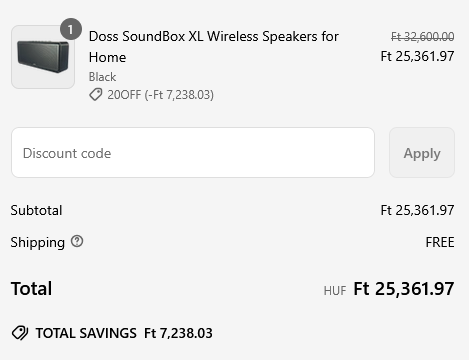Click the Subtotal label

[x=36, y=210]
